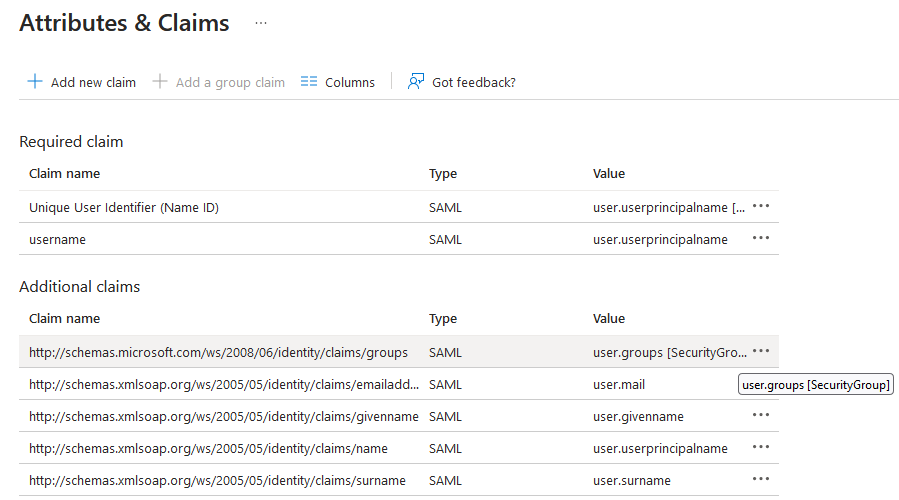Click the Got feedback person icon
This screenshot has height=500, width=899.
pyautogui.click(x=416, y=82)
